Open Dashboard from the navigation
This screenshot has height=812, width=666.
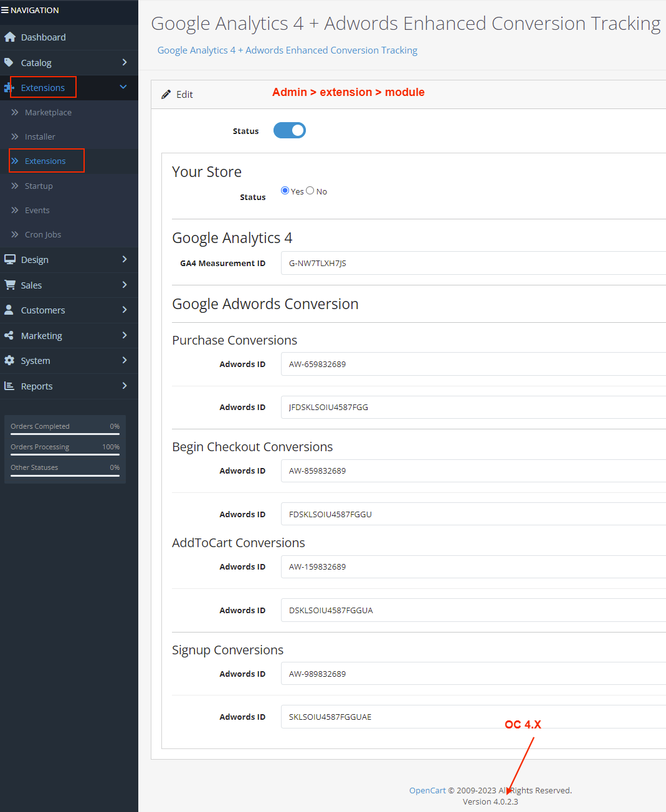click(x=43, y=37)
